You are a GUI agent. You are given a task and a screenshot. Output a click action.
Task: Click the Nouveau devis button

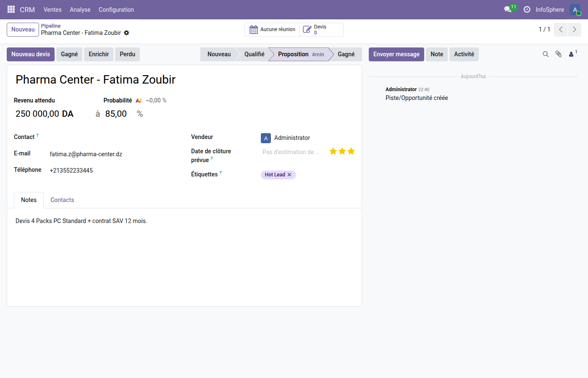point(31,54)
